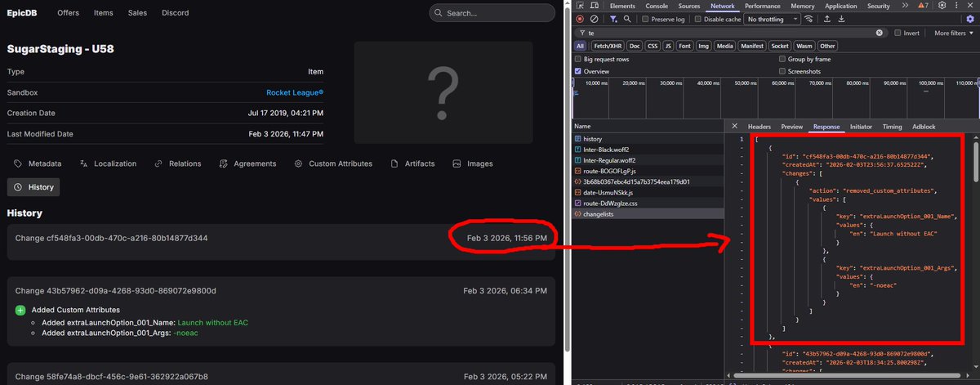The image size is (980, 385).
Task: Open the Adblock tab
Action: (x=924, y=127)
